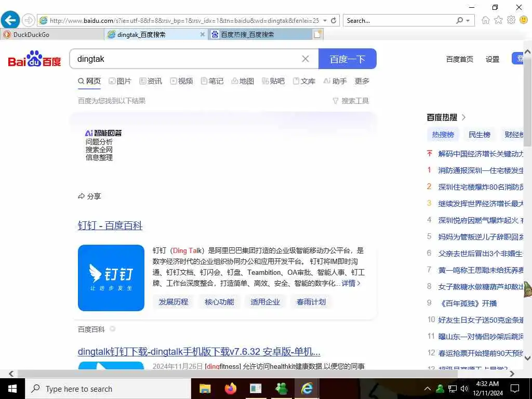Click the 适用企业 tag button
The image size is (532, 399).
pyautogui.click(x=265, y=302)
